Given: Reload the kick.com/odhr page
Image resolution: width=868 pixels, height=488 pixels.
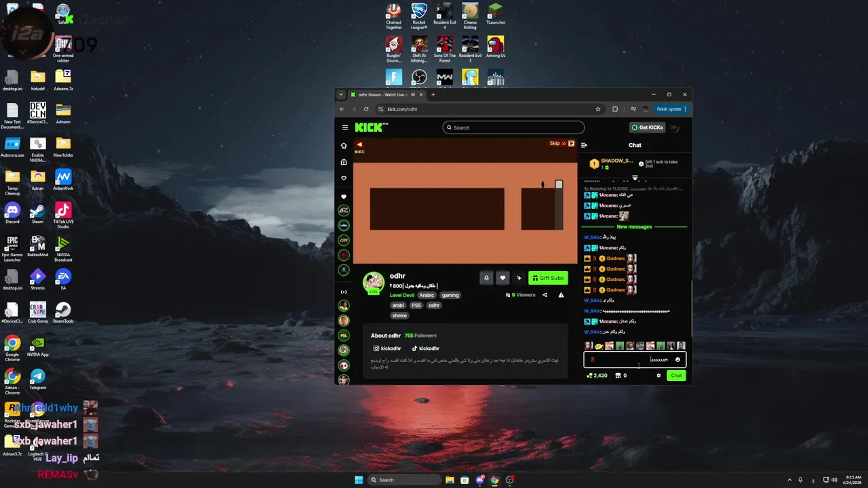Looking at the screenshot, I should click(x=366, y=109).
